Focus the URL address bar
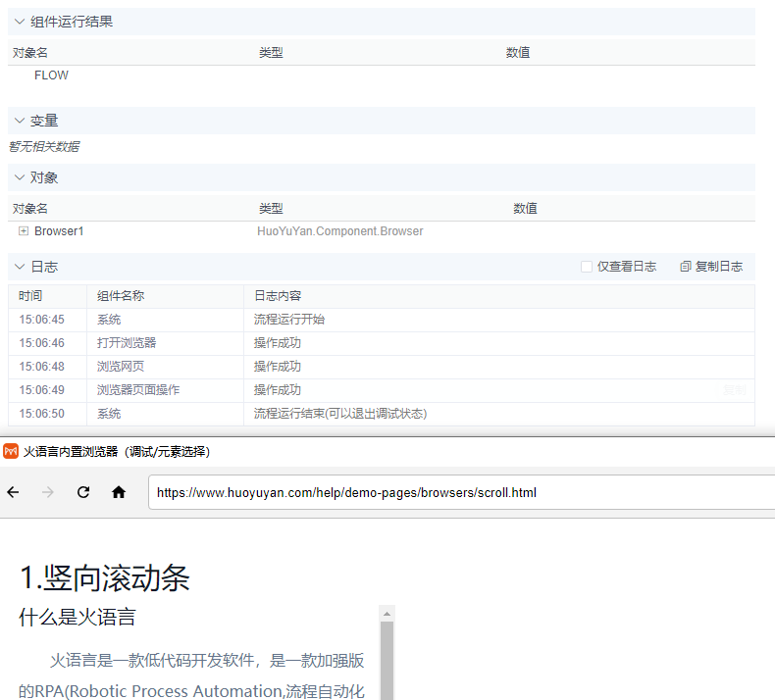This screenshot has height=700, width=775. (x=461, y=492)
